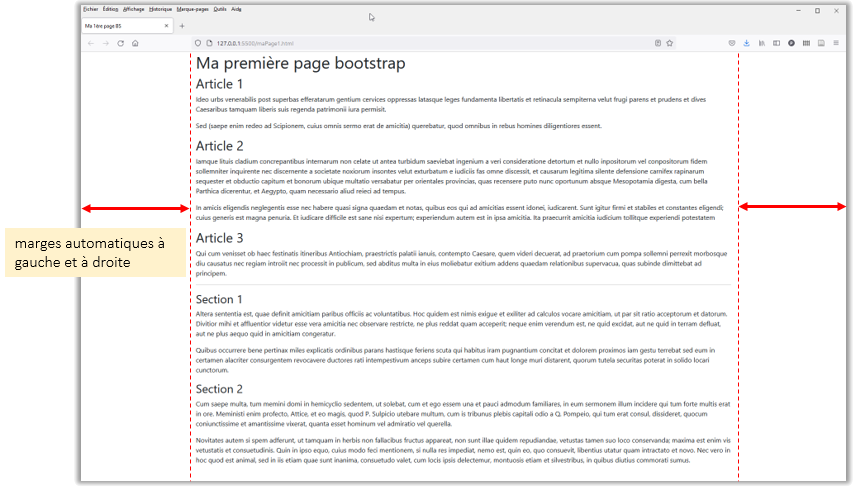Go to the Firefox home page

[x=135, y=43]
